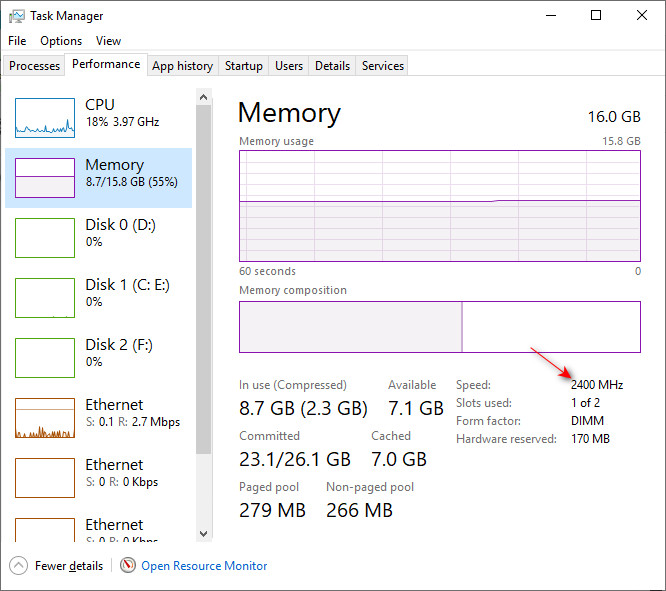Select the CPU usage graph thumbnail
The width and height of the screenshot is (666, 591).
45,117
